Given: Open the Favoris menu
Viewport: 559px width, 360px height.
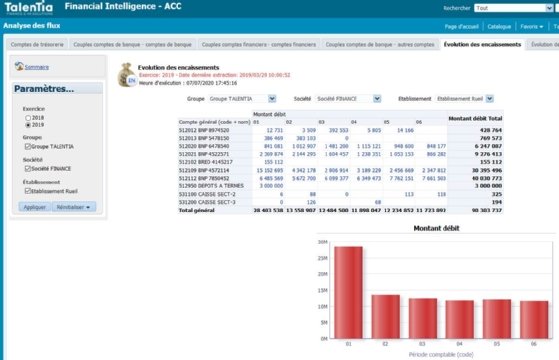Looking at the screenshot, I should point(532,26).
